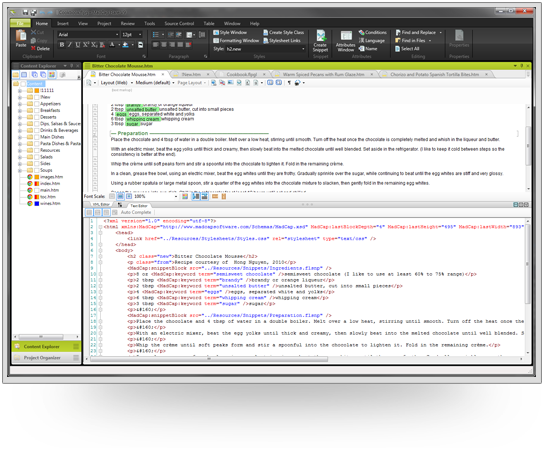The height and width of the screenshot is (450, 544).
Task: Toggle checkbox next to Salads folder
Action: coord(36,157)
